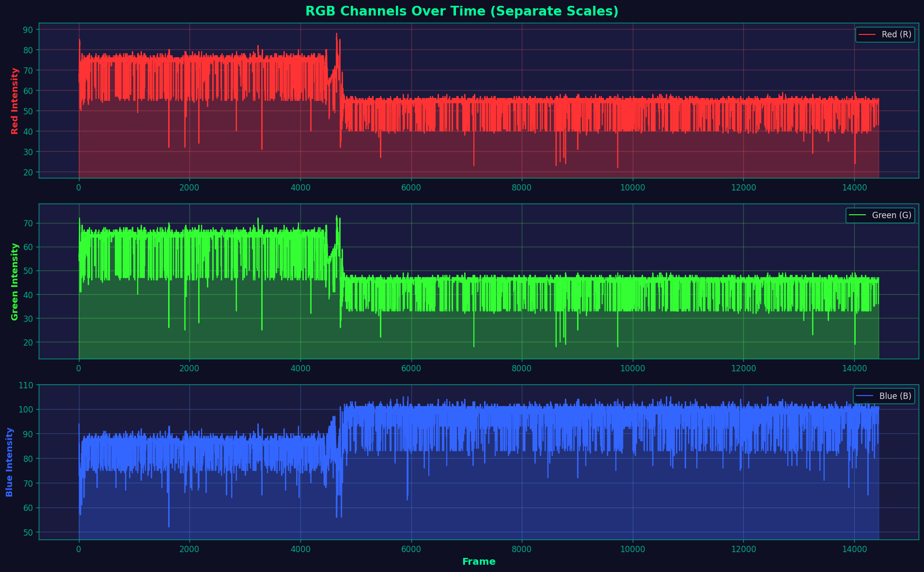
Task: Click the 6000 frame tick under the red plot
Action: point(411,188)
